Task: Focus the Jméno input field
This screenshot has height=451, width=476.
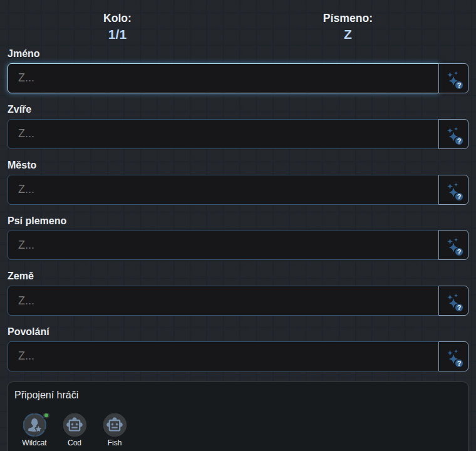Action: 223,78
